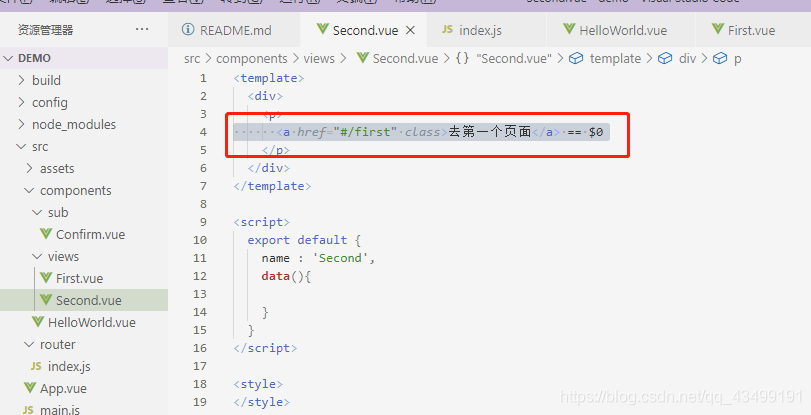Click the data() method on line 12

click(286, 276)
